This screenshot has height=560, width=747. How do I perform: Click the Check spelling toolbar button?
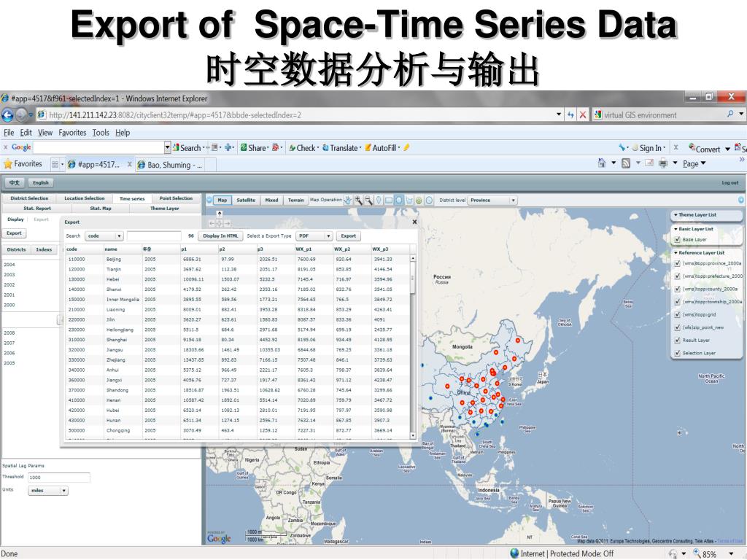[x=303, y=148]
